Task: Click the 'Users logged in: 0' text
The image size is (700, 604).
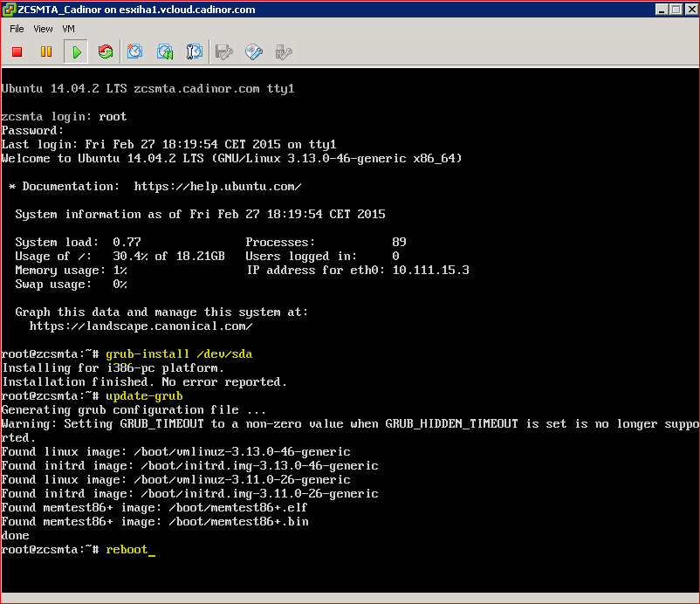Action: tap(322, 257)
